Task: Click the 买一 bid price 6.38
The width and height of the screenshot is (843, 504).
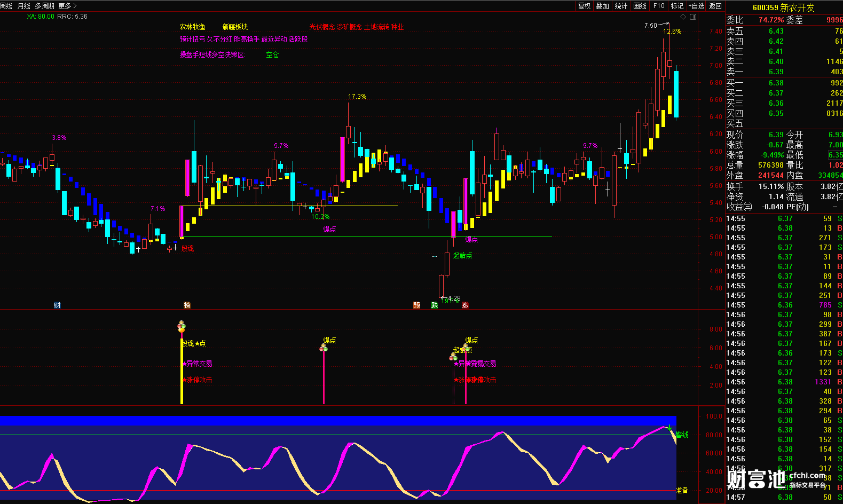Action: pyautogui.click(x=776, y=83)
